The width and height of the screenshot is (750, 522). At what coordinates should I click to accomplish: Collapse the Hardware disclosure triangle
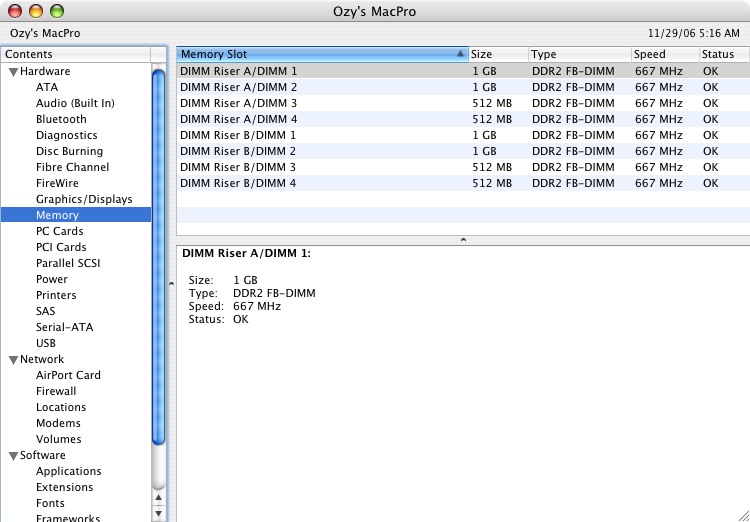point(13,72)
